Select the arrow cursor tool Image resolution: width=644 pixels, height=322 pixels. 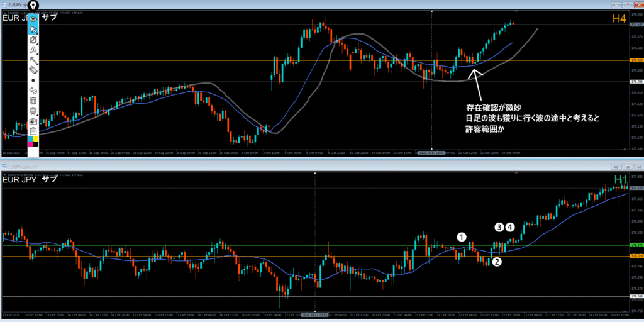[33, 29]
